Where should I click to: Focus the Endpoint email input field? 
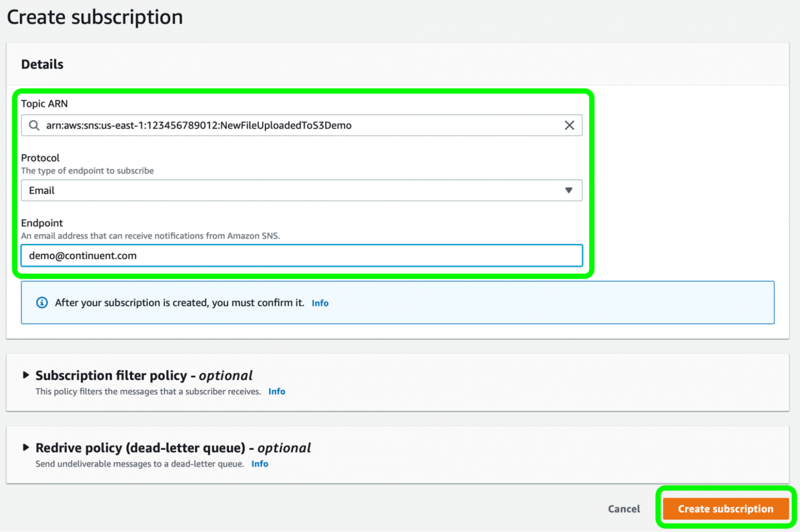(302, 256)
